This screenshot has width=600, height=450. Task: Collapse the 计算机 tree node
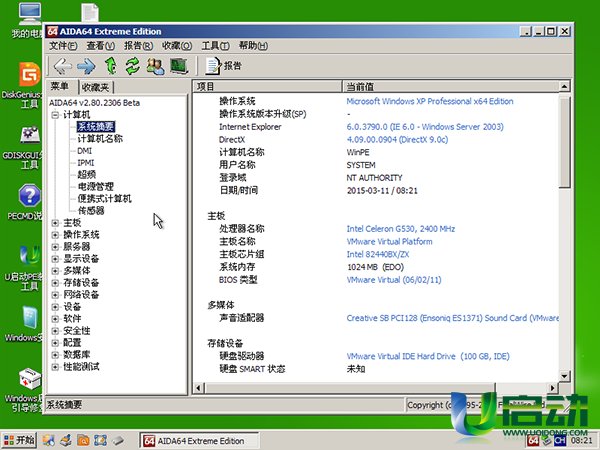pos(55,114)
